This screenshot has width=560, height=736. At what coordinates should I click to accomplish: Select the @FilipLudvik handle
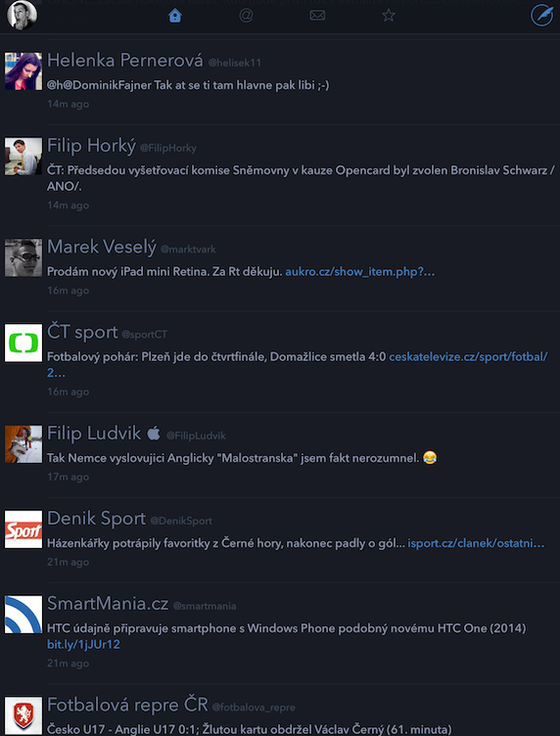tap(196, 437)
